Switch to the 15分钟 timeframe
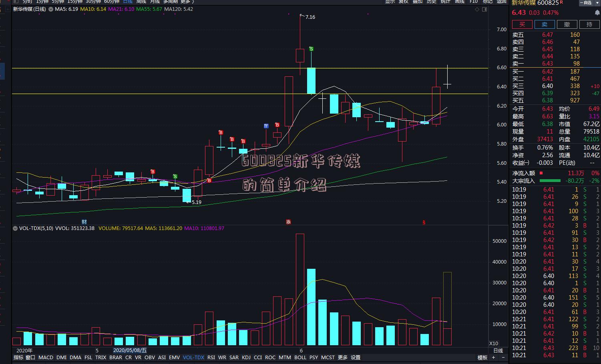The image size is (601, 364). click(74, 2)
